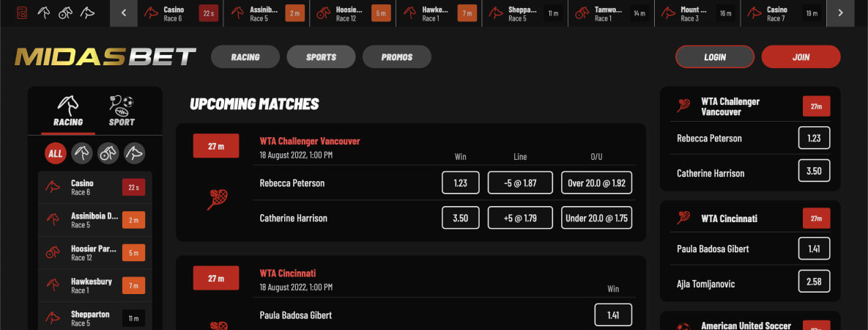Image resolution: width=868 pixels, height=330 pixels.
Task: Filter top bar by harness racing icon
Action: 65,12
